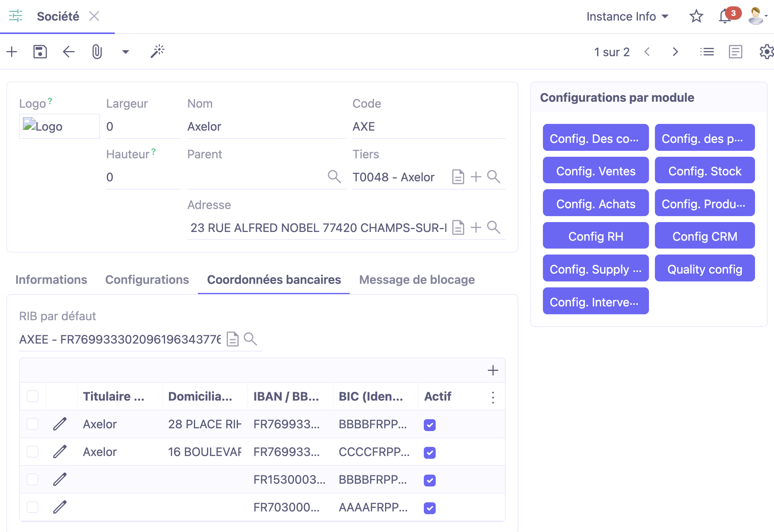Search for a Tiers using the magnifier icon
This screenshot has width=774, height=532.
point(494,177)
